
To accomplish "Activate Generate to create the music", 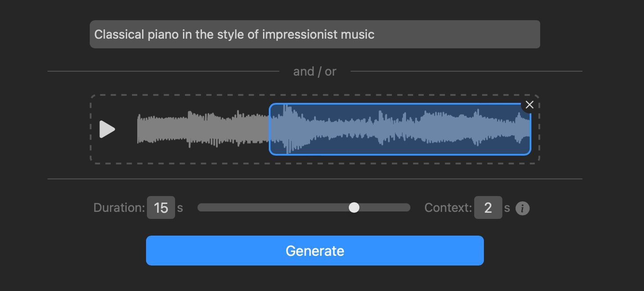I will pos(315,251).
